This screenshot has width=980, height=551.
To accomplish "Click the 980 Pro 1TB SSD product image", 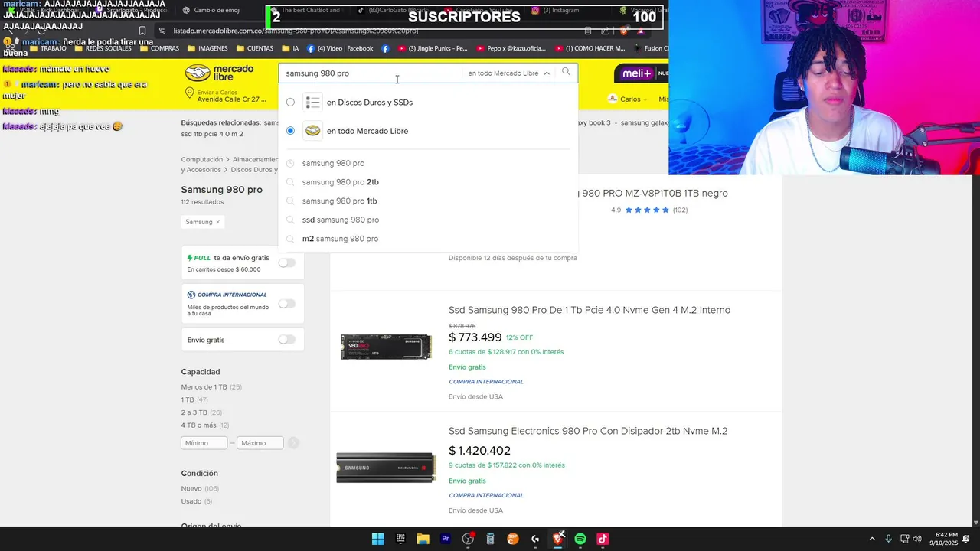I will [386, 347].
